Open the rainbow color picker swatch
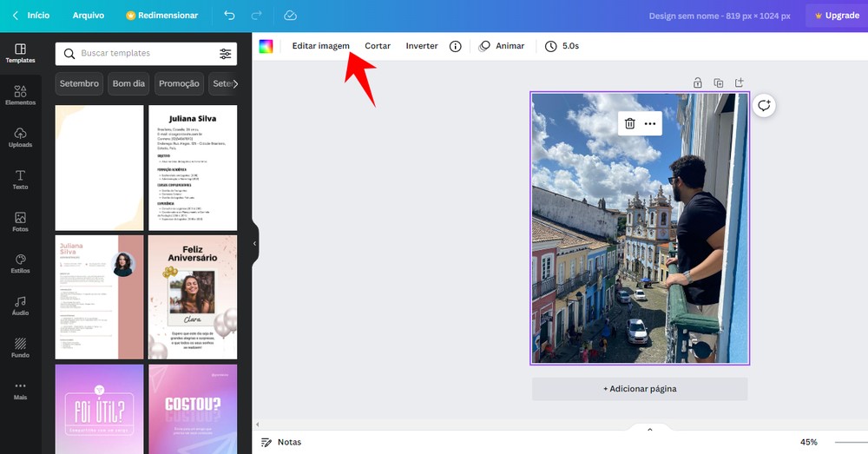This screenshot has height=454, width=868. [266, 47]
